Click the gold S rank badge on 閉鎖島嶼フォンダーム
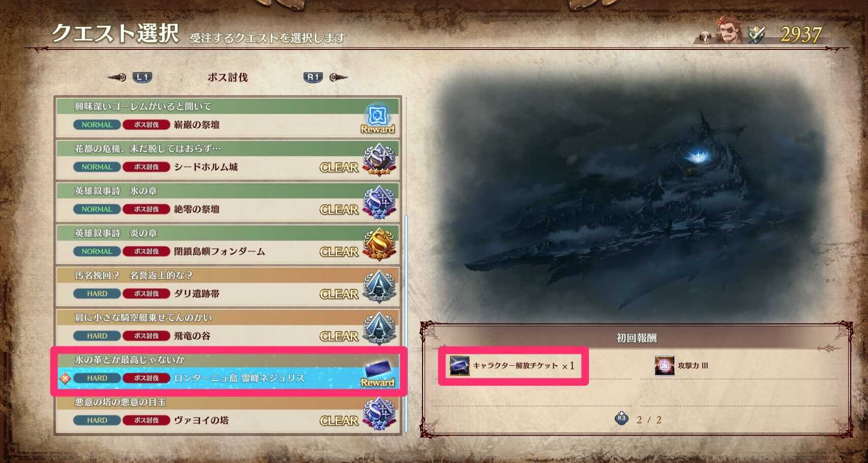 (379, 244)
